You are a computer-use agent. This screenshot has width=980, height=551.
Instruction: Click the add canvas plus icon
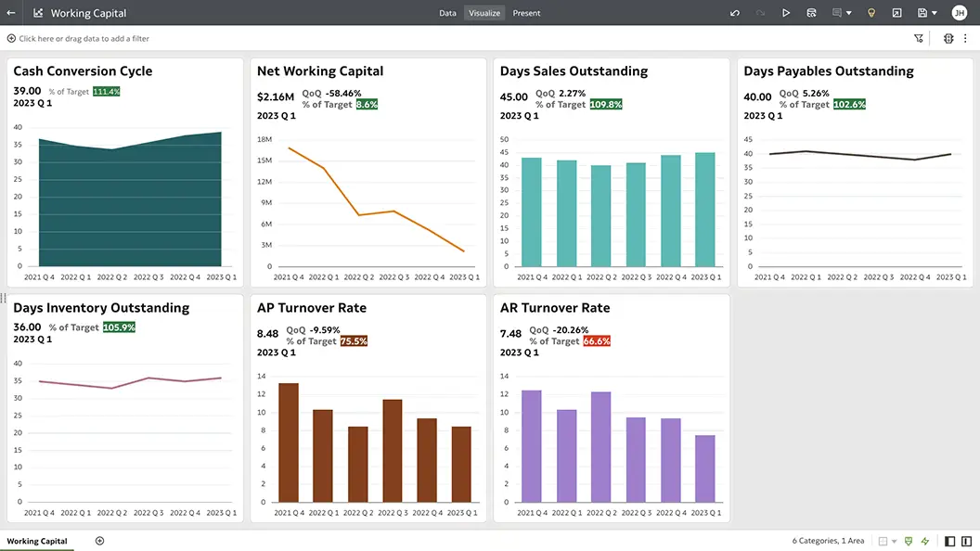point(99,541)
